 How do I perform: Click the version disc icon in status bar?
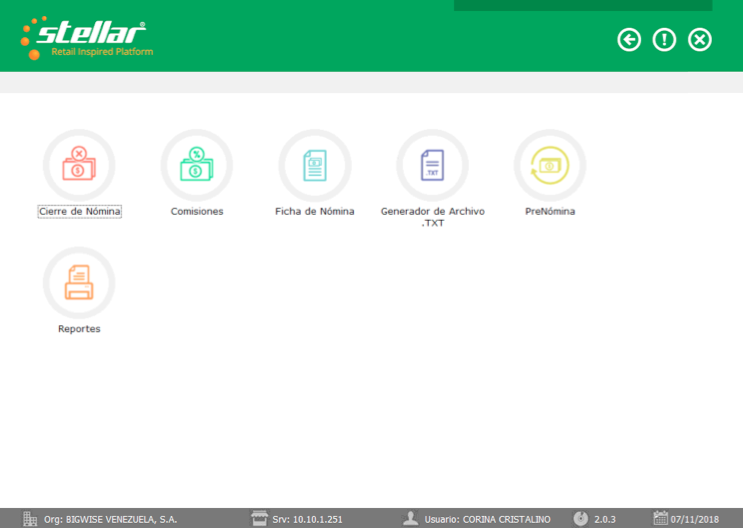click(580, 519)
